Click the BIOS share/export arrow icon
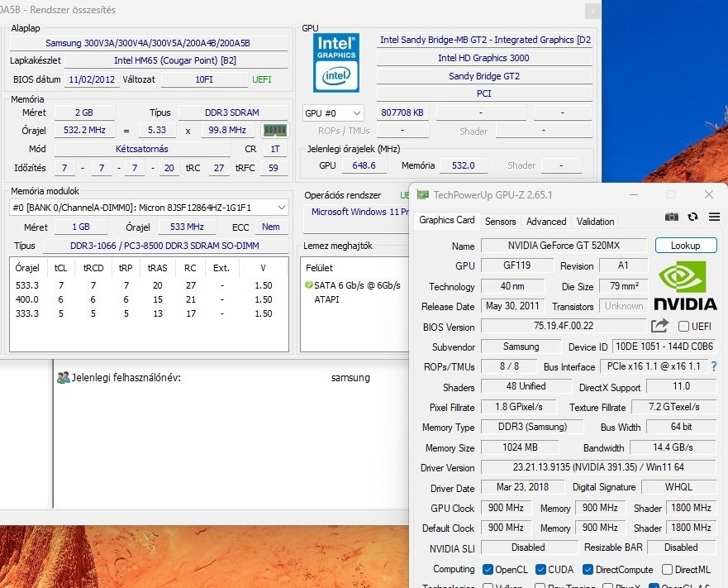This screenshot has width=728, height=588. tap(659, 325)
